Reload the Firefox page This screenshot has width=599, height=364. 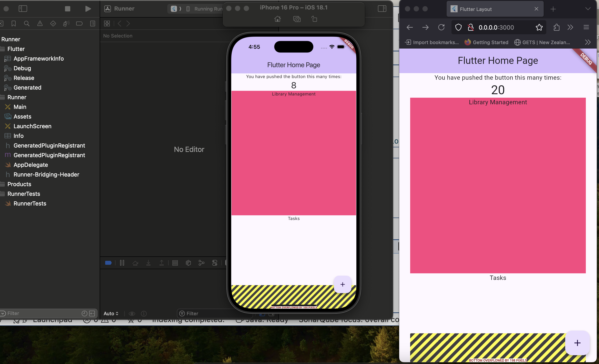tap(441, 27)
